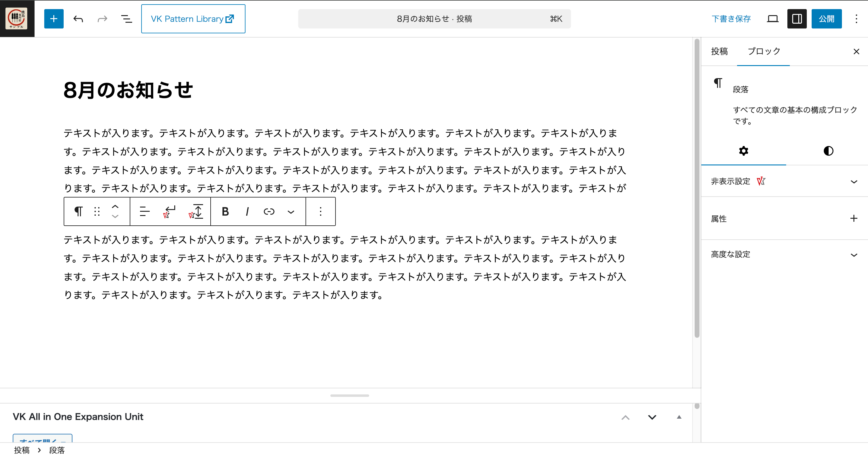Switch to the 投稿 tab
Screen dimensions: 868x455
click(x=719, y=51)
